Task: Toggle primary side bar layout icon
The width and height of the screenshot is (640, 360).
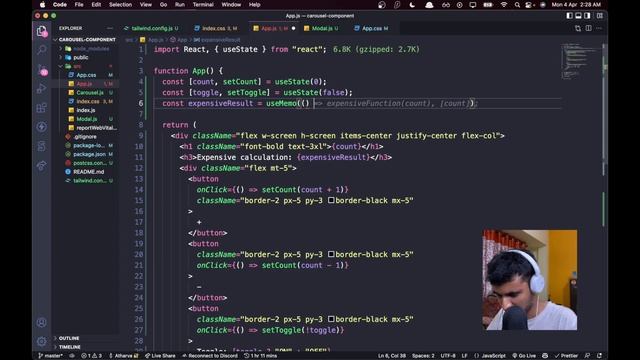Action: 569,16
